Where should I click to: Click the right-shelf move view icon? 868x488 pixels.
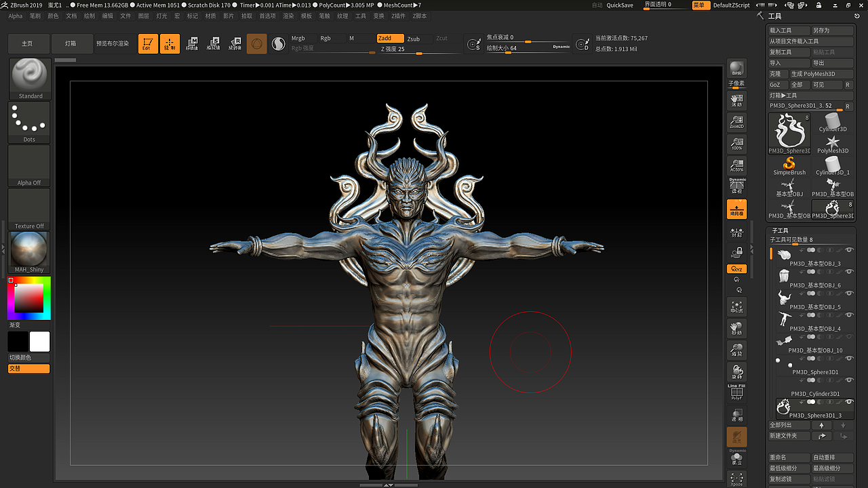(736, 329)
